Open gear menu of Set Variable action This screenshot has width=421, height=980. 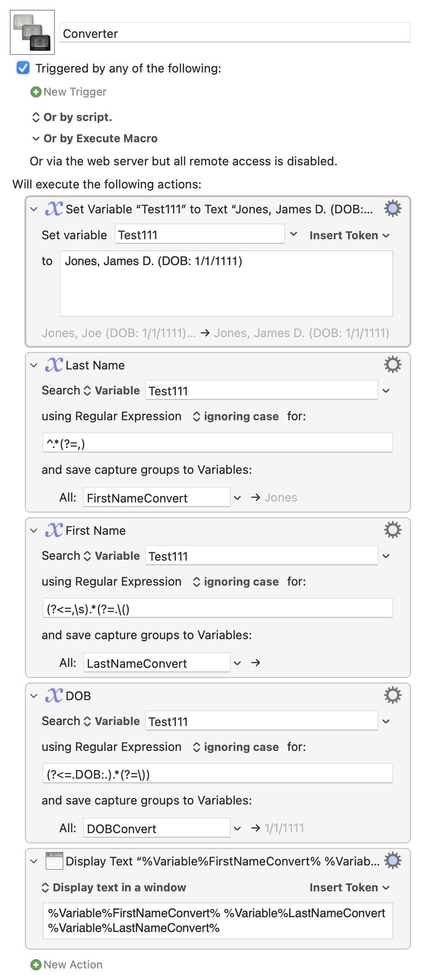(x=392, y=209)
